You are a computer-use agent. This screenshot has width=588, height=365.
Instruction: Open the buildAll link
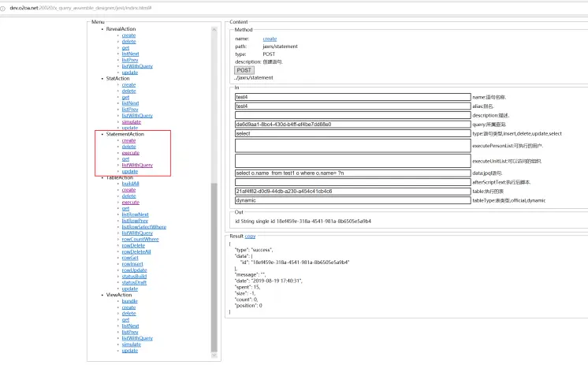coord(130,184)
